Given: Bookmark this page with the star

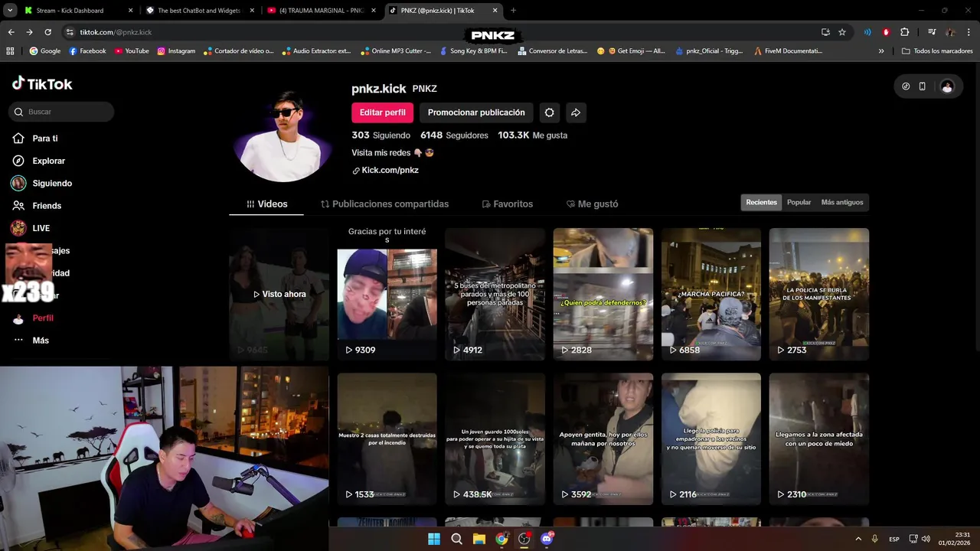Looking at the screenshot, I should (x=842, y=32).
